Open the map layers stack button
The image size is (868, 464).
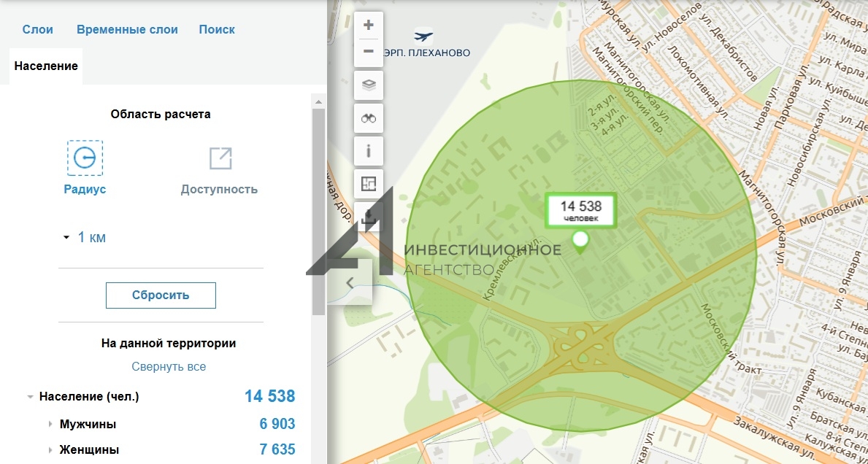[369, 85]
